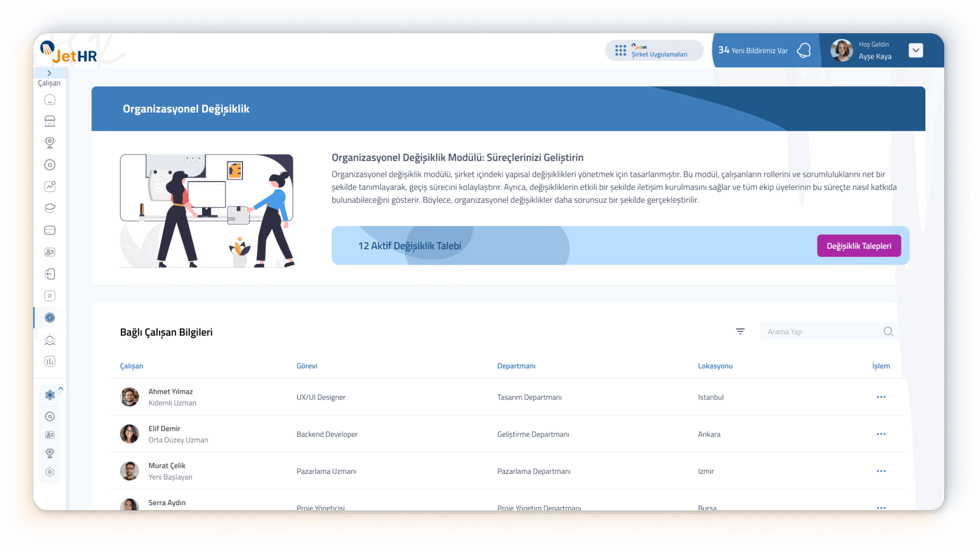The width and height of the screenshot is (980, 546).
Task: Click the Değişiklik Talepleri button
Action: click(x=859, y=246)
